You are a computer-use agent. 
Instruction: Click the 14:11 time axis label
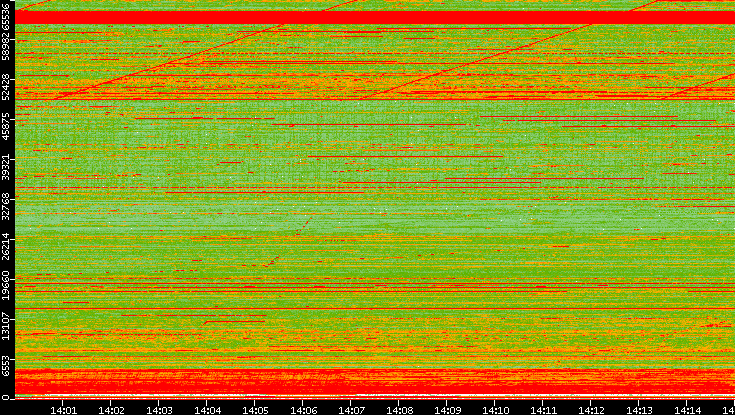click(542, 410)
